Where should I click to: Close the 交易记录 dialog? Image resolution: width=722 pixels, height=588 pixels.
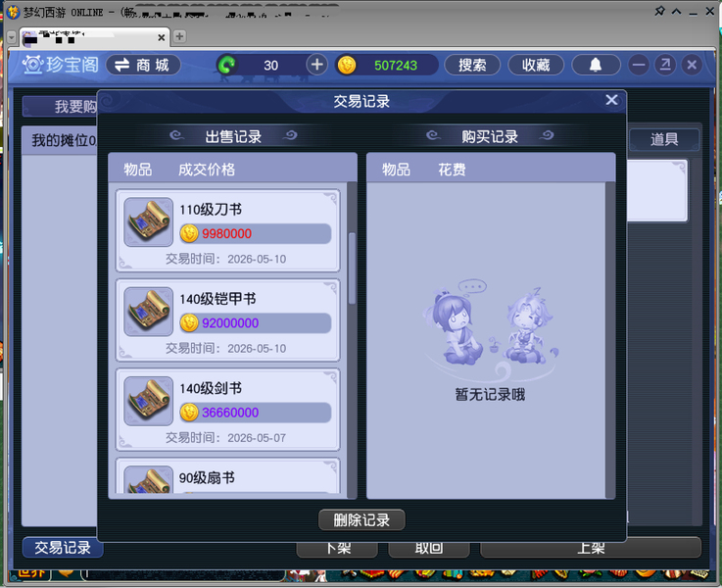click(x=611, y=99)
